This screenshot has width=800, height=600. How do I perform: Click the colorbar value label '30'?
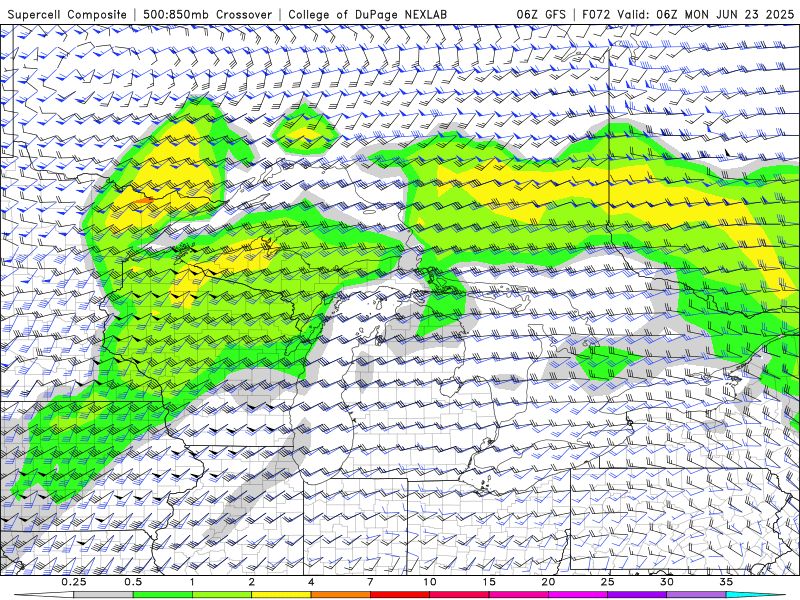(667, 582)
